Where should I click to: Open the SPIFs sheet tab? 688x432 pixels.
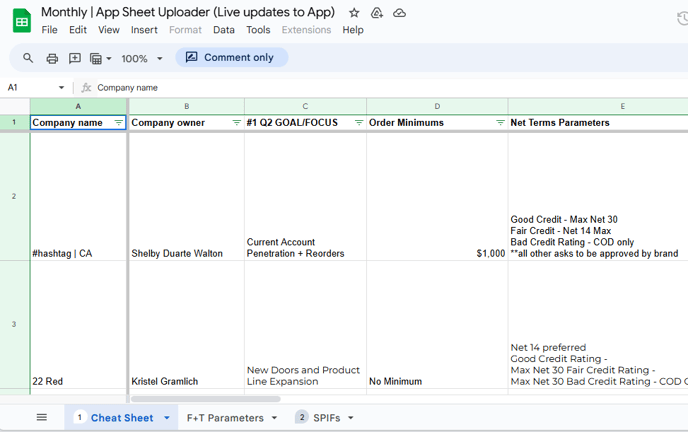pyautogui.click(x=326, y=418)
